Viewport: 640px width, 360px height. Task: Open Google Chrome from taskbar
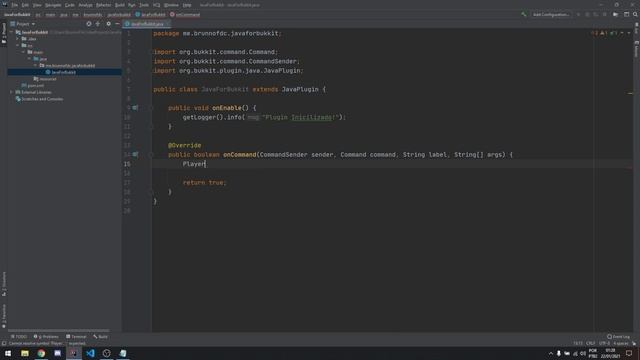(x=41, y=353)
